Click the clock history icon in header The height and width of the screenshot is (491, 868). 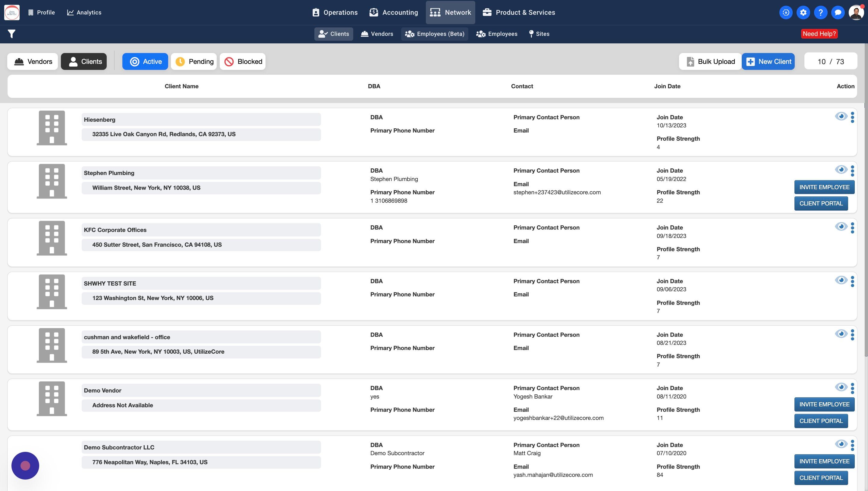[786, 12]
